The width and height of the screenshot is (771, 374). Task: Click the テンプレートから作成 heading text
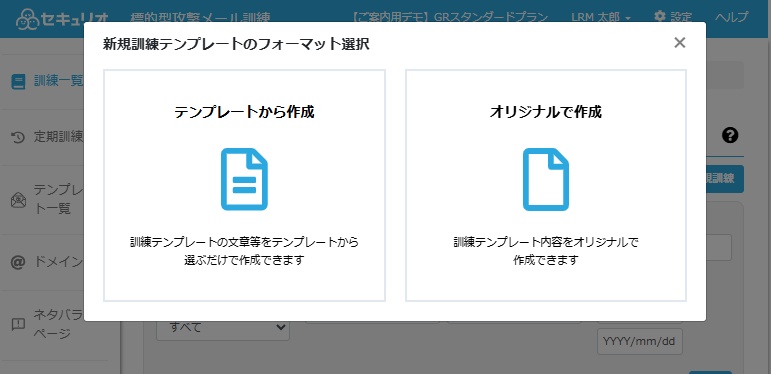[244, 112]
